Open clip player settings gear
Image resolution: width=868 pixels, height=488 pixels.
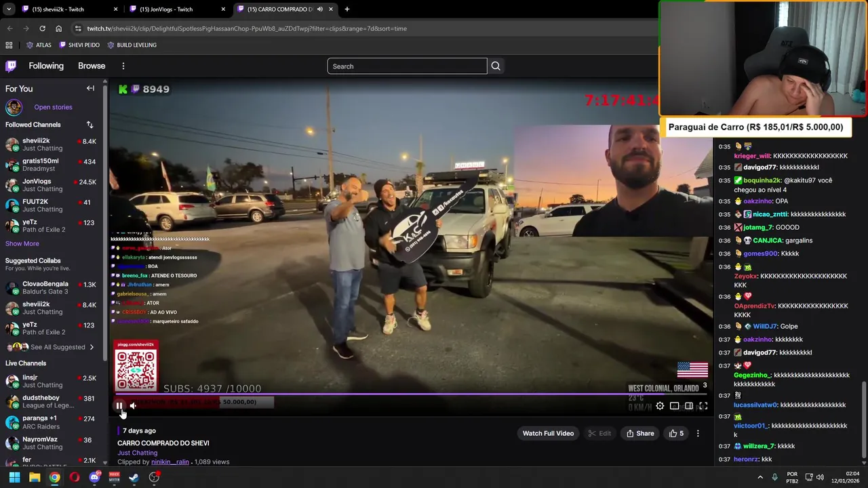[x=660, y=406]
